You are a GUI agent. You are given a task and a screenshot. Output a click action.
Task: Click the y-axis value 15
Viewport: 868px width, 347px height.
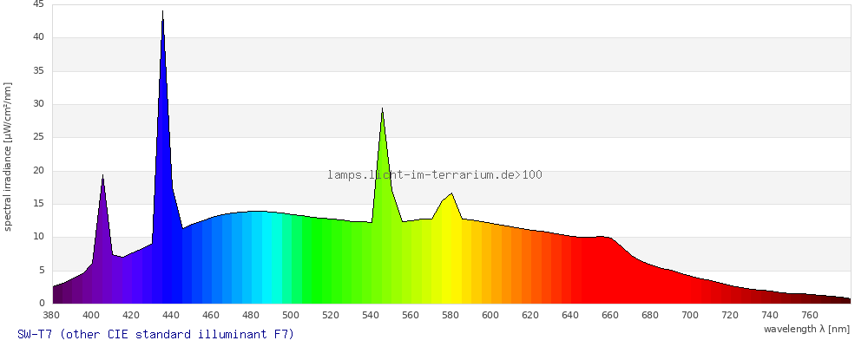(39, 204)
